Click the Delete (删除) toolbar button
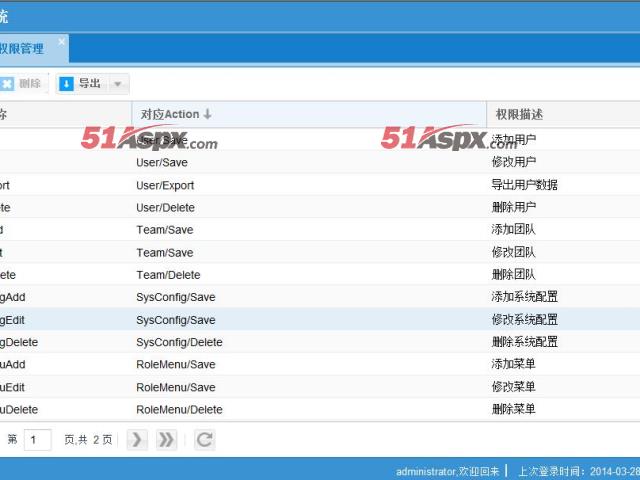This screenshot has width=640, height=480. pyautogui.click(x=22, y=84)
